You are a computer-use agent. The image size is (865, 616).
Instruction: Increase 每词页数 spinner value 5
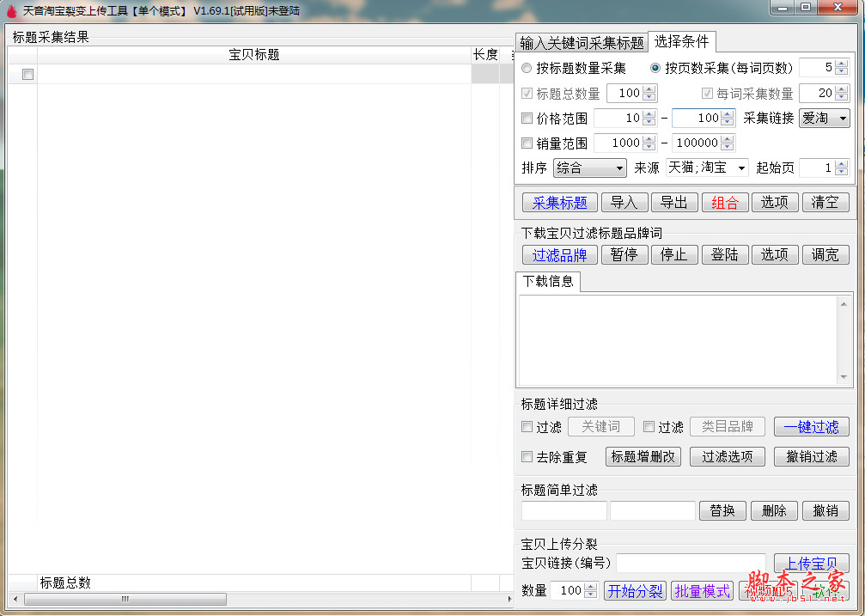click(841, 64)
